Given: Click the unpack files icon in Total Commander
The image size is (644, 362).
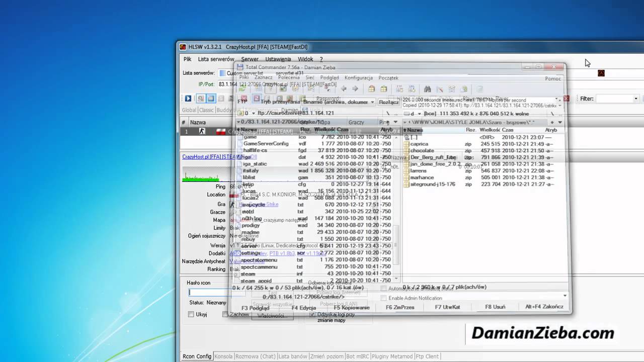Looking at the screenshot, I should coord(384,89).
